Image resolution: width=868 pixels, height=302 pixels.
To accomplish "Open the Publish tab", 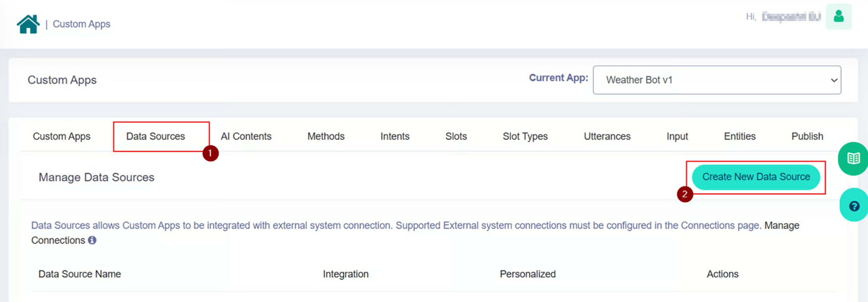I will [807, 136].
